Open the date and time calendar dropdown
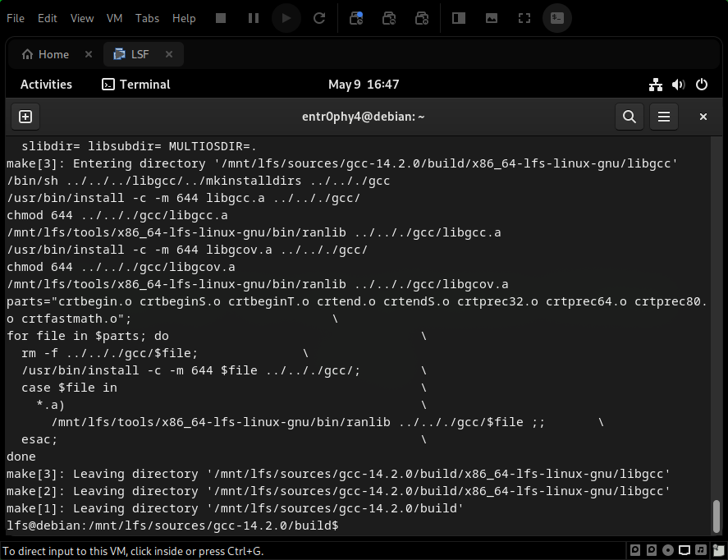Viewport: 728px width, 560px height. [364, 85]
